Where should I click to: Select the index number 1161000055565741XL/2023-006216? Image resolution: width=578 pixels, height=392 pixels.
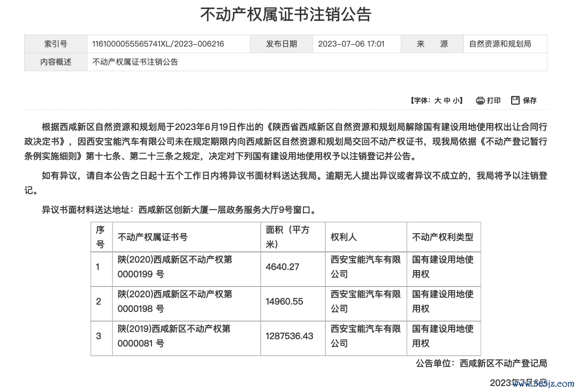pos(158,44)
